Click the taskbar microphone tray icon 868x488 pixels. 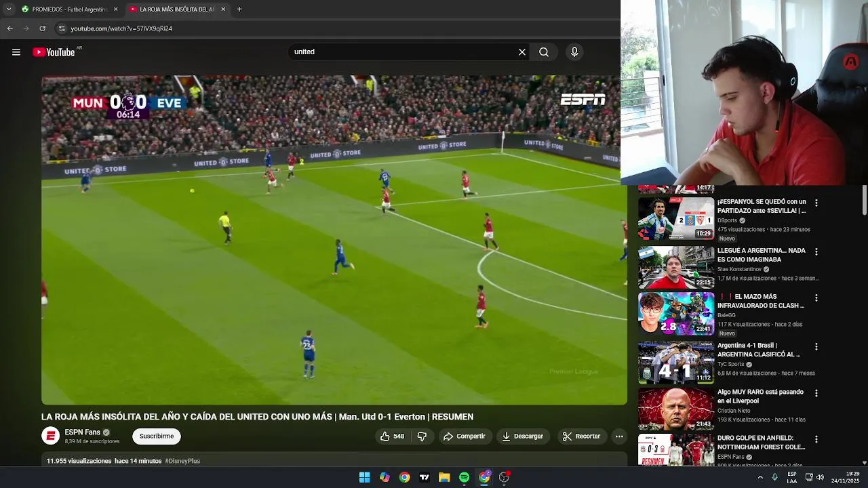coord(774,477)
